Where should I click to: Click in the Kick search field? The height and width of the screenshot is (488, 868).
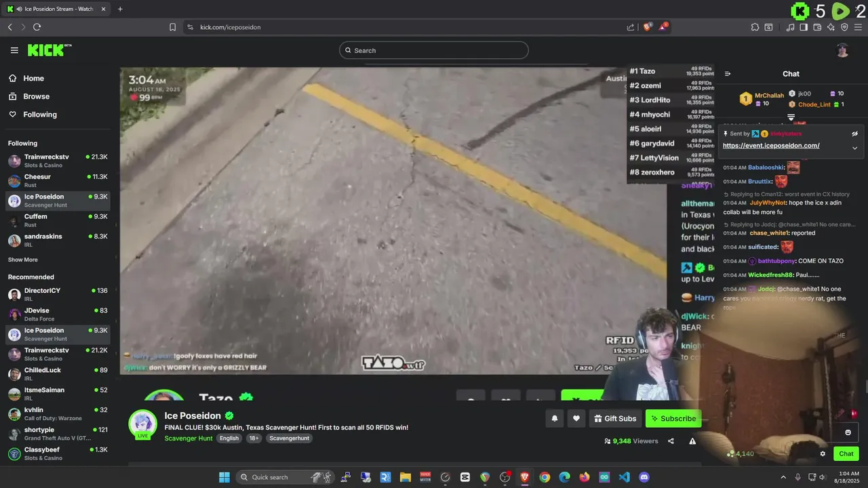(434, 50)
